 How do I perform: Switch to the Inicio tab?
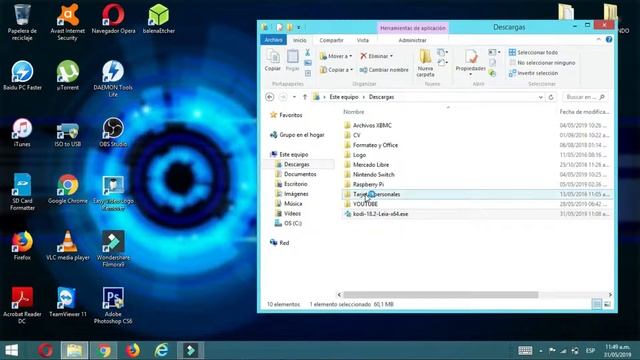300,40
